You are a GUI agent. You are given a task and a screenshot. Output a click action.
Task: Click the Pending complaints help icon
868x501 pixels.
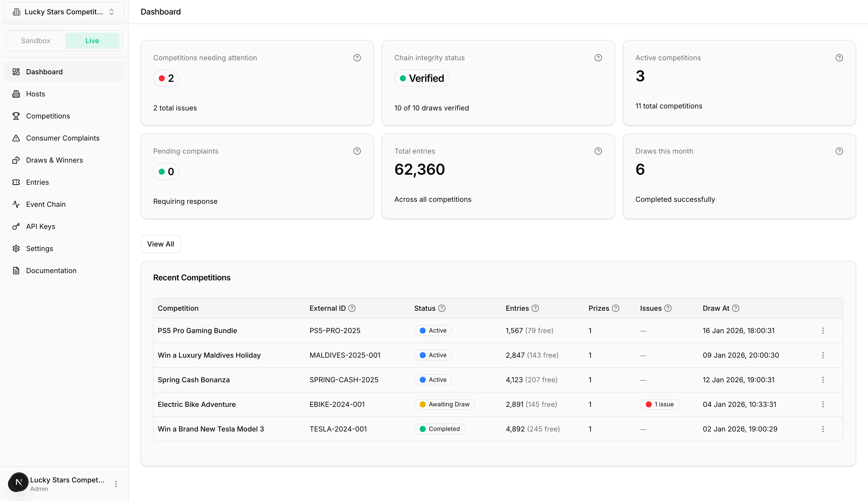tap(357, 151)
